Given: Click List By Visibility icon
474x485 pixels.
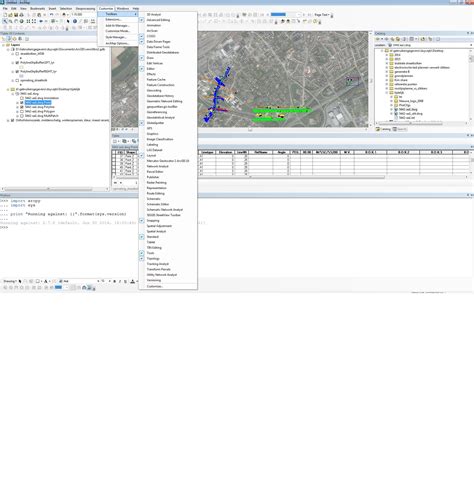Looking at the screenshot, I should (x=15, y=39).
